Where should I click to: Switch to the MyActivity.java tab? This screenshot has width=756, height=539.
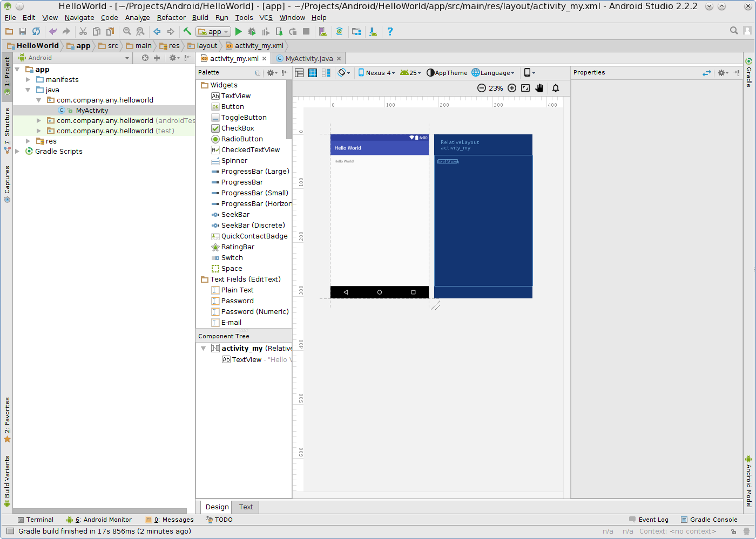tap(308, 58)
